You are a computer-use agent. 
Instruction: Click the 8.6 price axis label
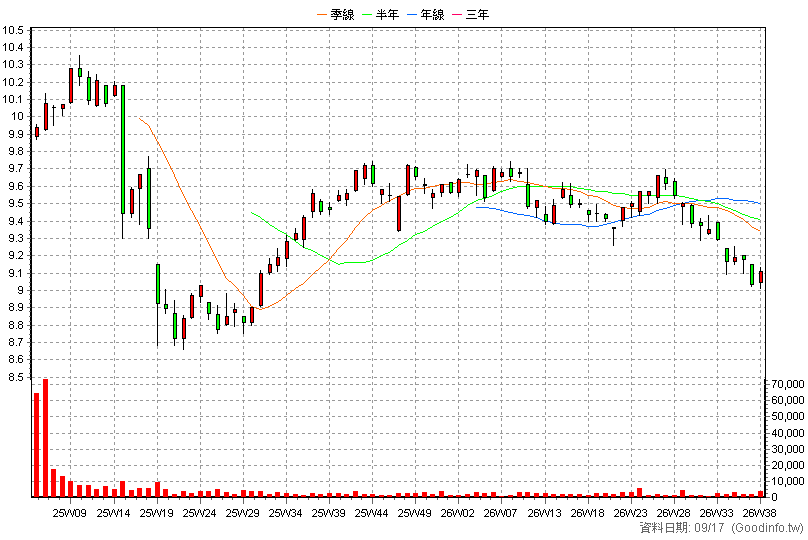(x=16, y=360)
